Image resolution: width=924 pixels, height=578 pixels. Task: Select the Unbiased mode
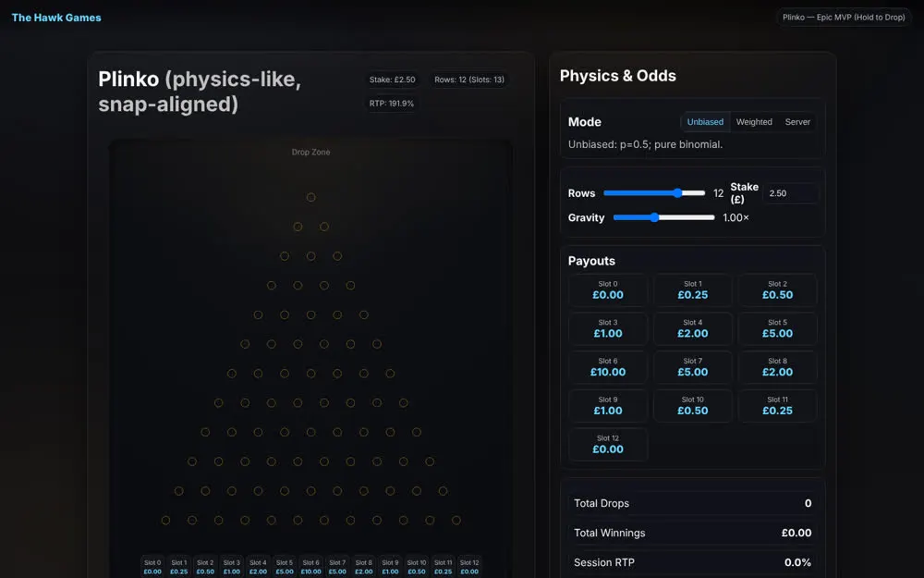click(705, 122)
